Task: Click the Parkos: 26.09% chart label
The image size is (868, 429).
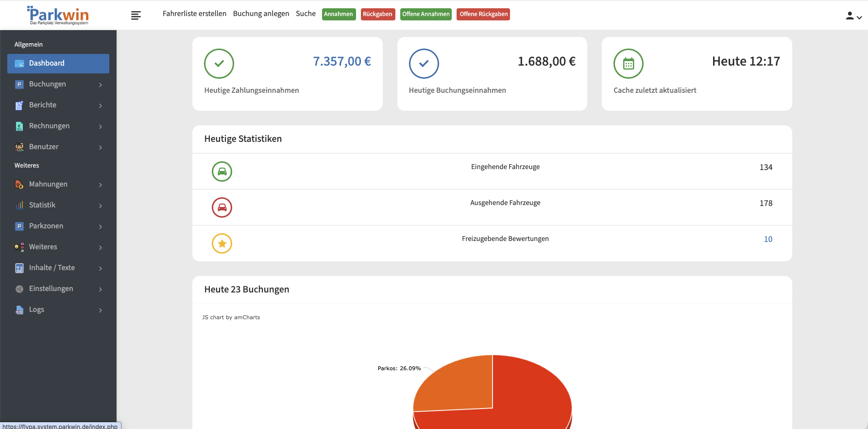Action: coord(399,368)
